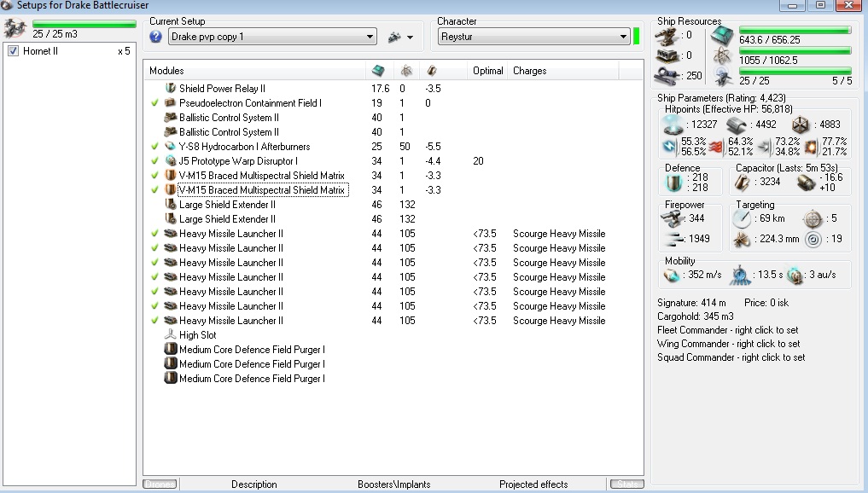
Task: Click the turret hardpoints icon in Ship Resources
Action: coord(667,36)
